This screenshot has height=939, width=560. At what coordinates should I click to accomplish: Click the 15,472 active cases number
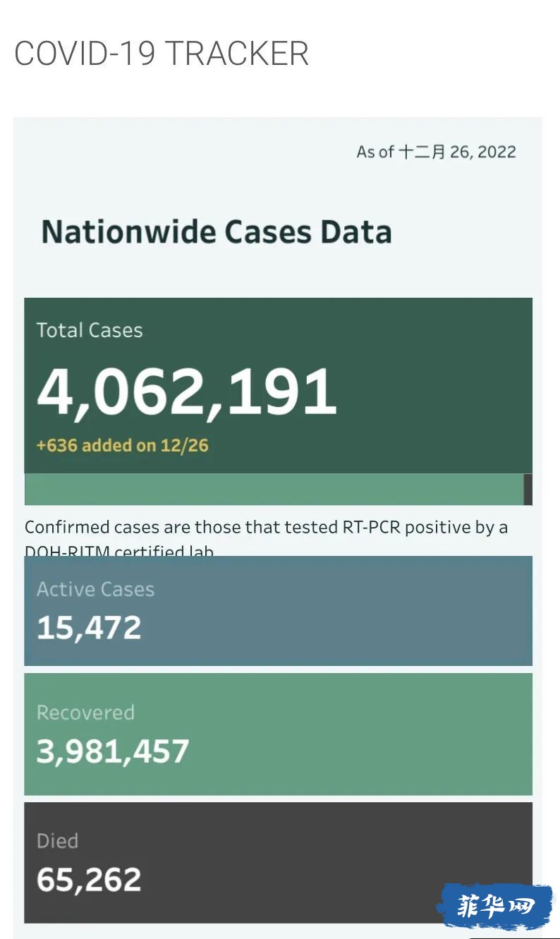[89, 628]
